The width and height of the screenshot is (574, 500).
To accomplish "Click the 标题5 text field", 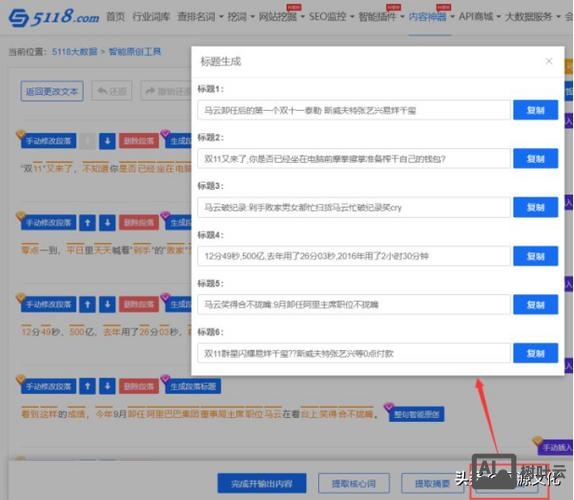I will 354,305.
